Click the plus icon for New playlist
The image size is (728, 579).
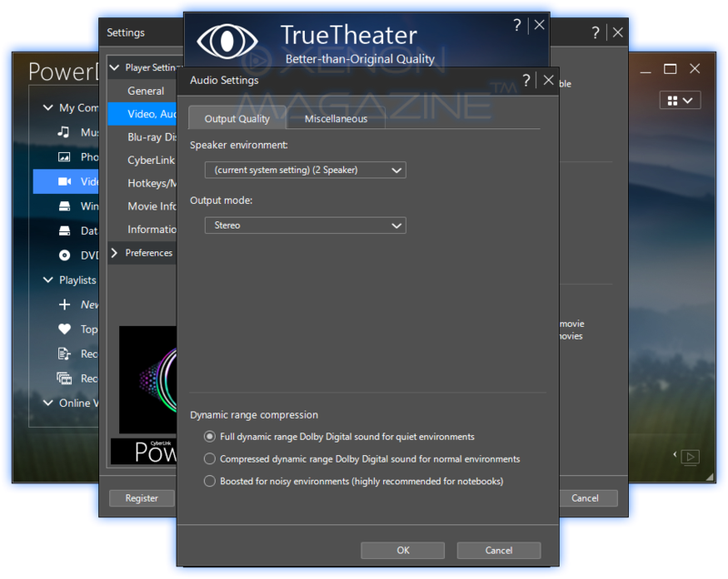[x=65, y=305]
